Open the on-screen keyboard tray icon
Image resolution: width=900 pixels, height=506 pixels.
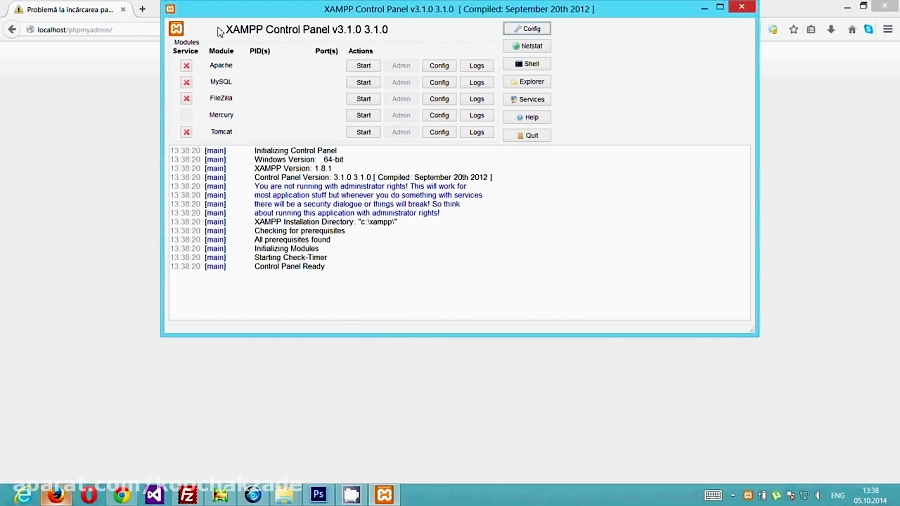pos(713,495)
